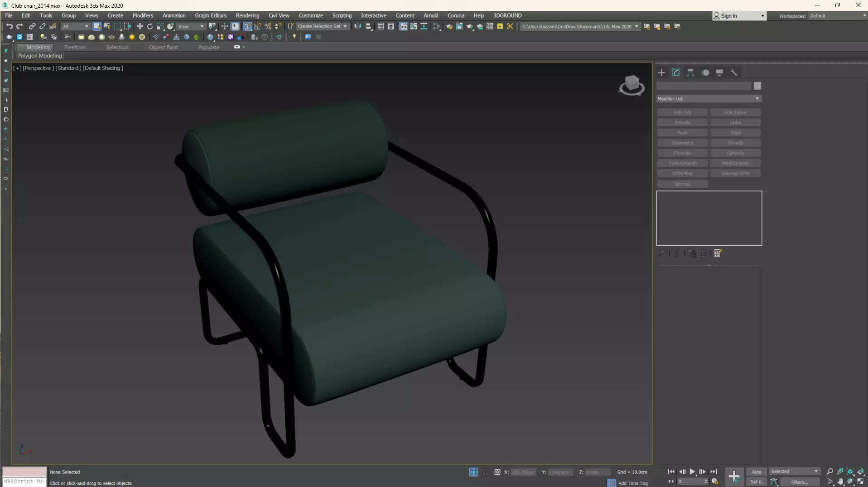Click the Zoom magnifier navigation icon
Viewport: 868px width, 487px height.
click(830, 472)
